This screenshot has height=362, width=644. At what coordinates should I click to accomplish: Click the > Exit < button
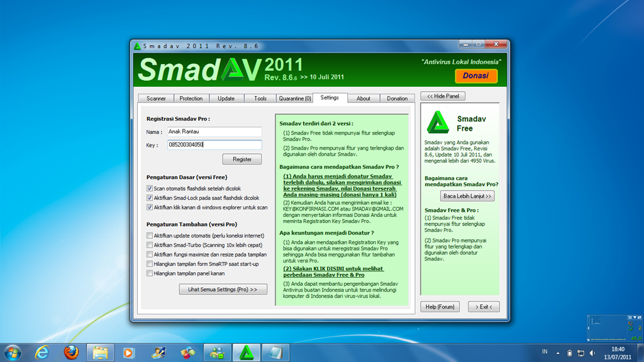pos(484,307)
